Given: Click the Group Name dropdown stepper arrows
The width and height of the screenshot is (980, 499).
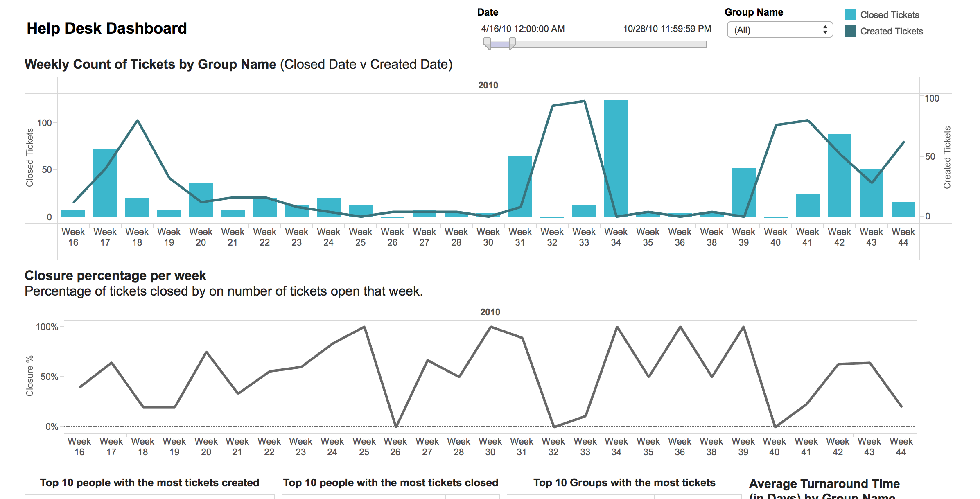Looking at the screenshot, I should pos(825,30).
